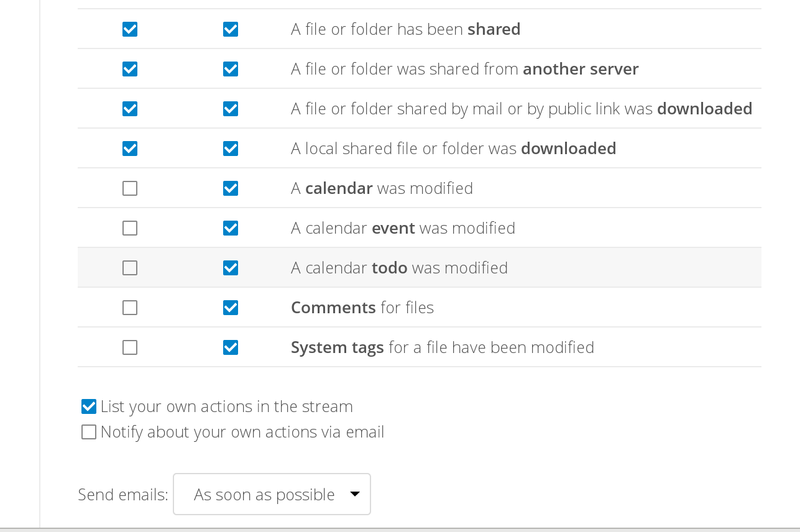The width and height of the screenshot is (800, 532).
Task: Open the Send emails frequency dropdown
Action: (272, 494)
